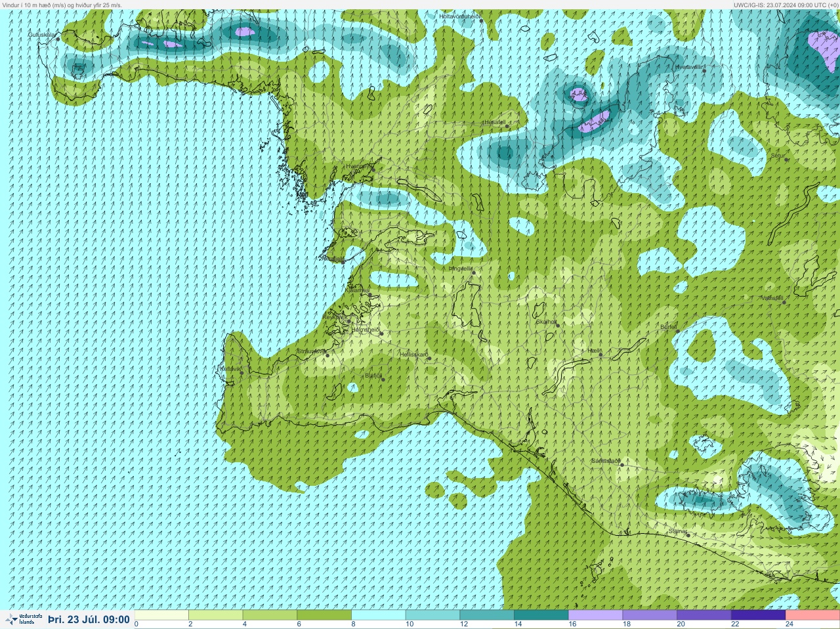The image size is (840, 629).
Task: Click the Þingvellir station label
Action: (460, 268)
